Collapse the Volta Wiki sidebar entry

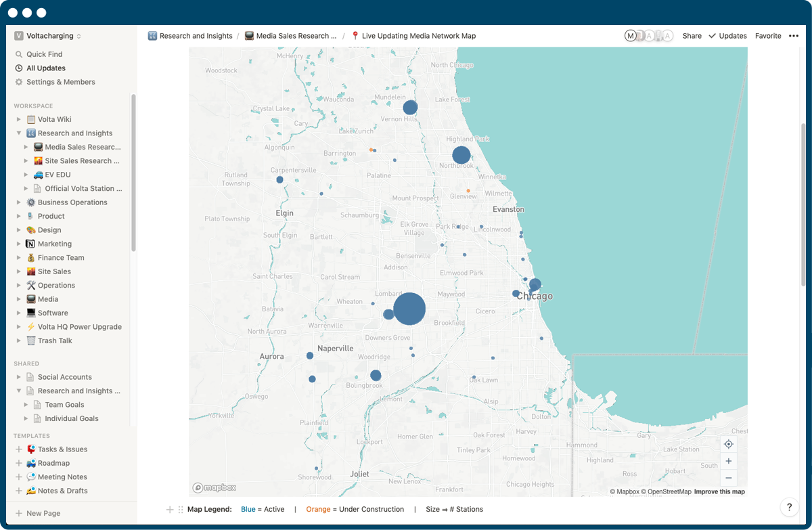pyautogui.click(x=19, y=119)
